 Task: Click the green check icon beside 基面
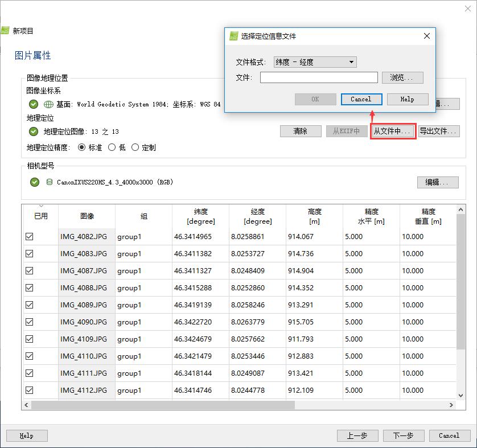[x=34, y=104]
